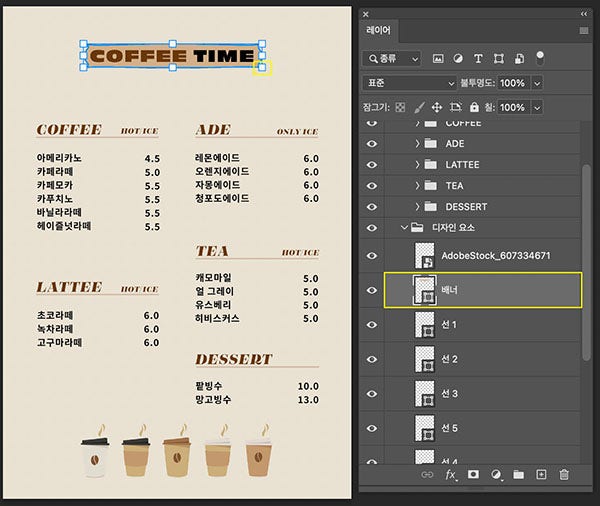Open the blend mode 표준 dropdown

coord(409,83)
